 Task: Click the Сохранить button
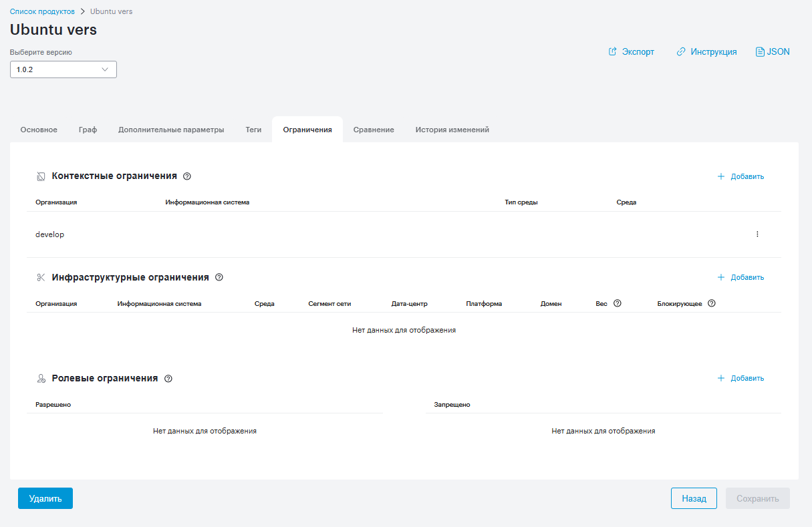click(758, 498)
